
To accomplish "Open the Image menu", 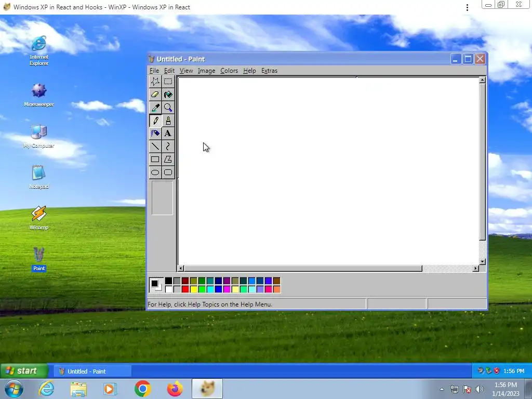I will 206,71.
